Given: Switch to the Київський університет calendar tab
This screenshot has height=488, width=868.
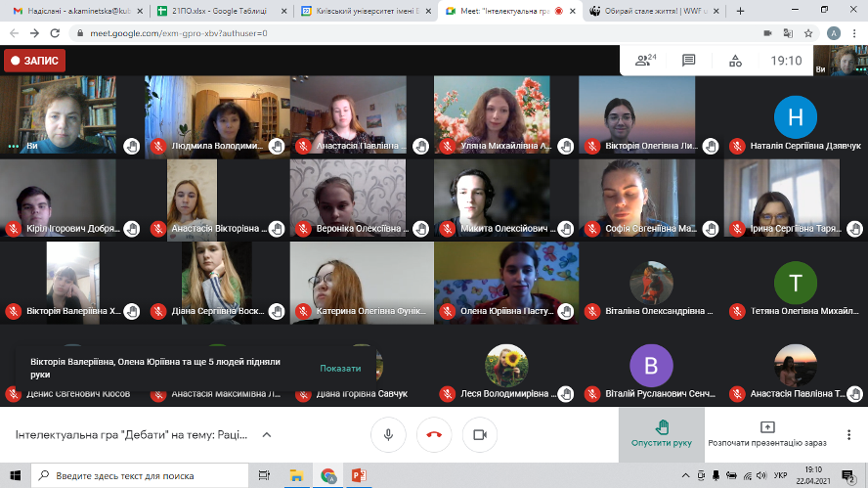Looking at the screenshot, I should tap(365, 11).
